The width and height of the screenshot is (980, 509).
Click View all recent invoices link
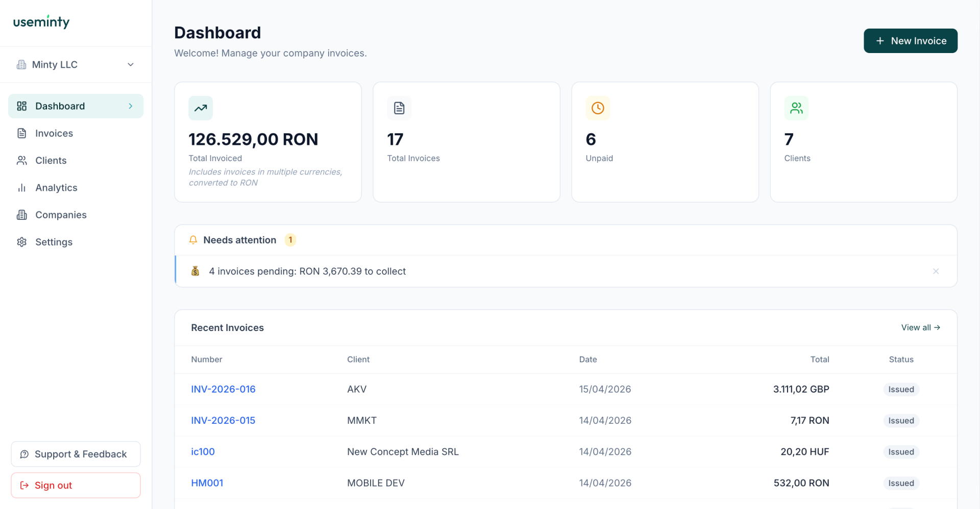920,327
